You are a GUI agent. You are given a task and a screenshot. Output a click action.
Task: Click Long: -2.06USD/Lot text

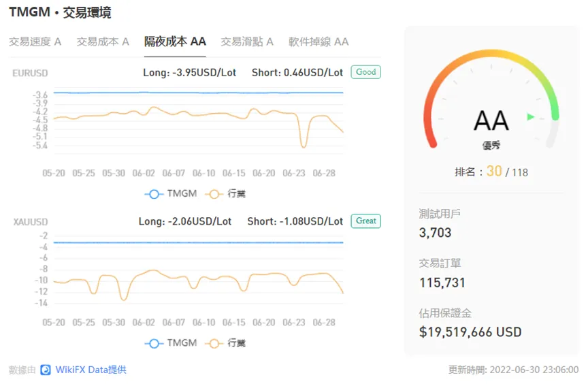pyautogui.click(x=185, y=222)
